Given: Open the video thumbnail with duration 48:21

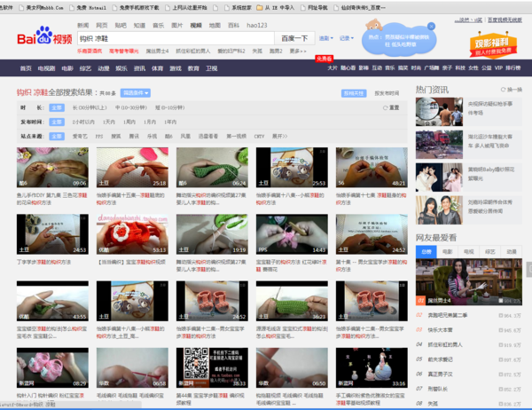Looking at the screenshot, I should (372, 168).
